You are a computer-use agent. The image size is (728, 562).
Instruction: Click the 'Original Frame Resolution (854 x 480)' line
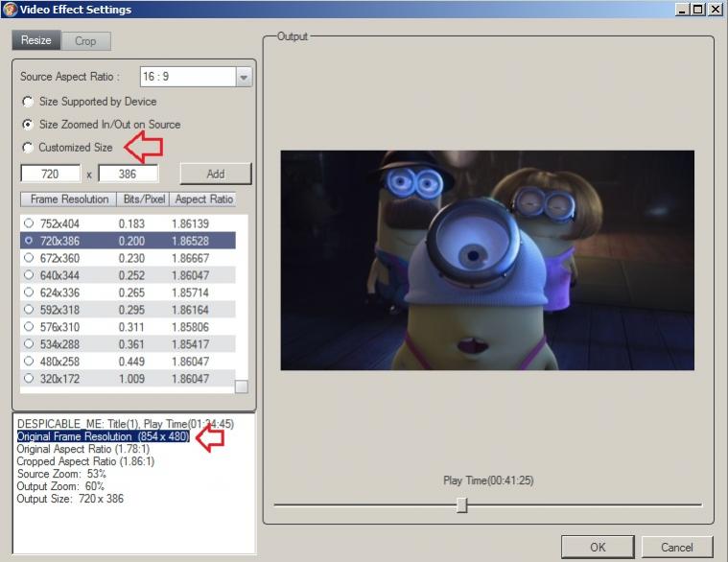tap(103, 436)
